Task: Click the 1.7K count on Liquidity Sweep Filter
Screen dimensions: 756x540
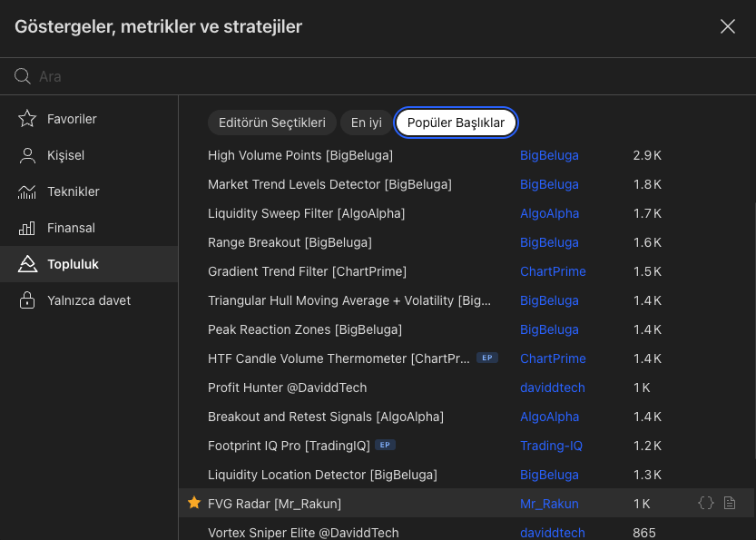Action: point(647,213)
